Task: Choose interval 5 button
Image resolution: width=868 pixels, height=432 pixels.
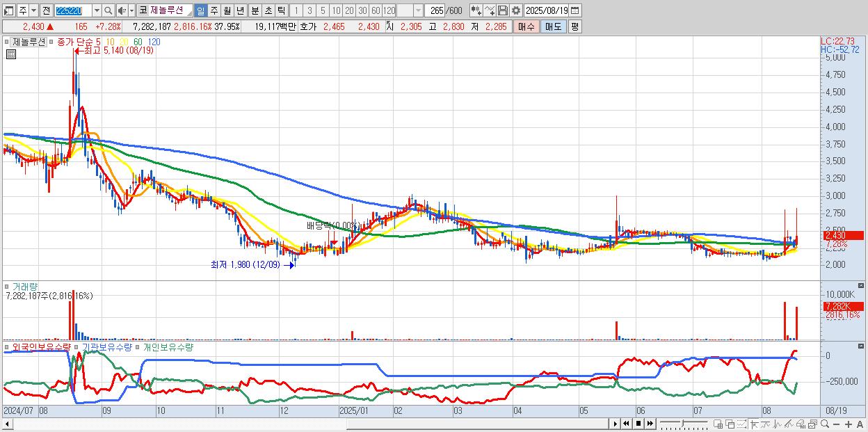Action: 323,10
